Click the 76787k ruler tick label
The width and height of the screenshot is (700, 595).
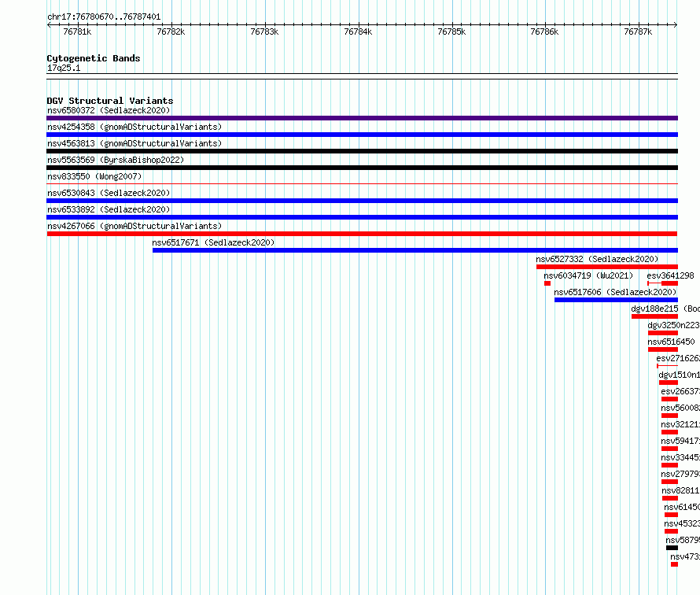coord(638,31)
